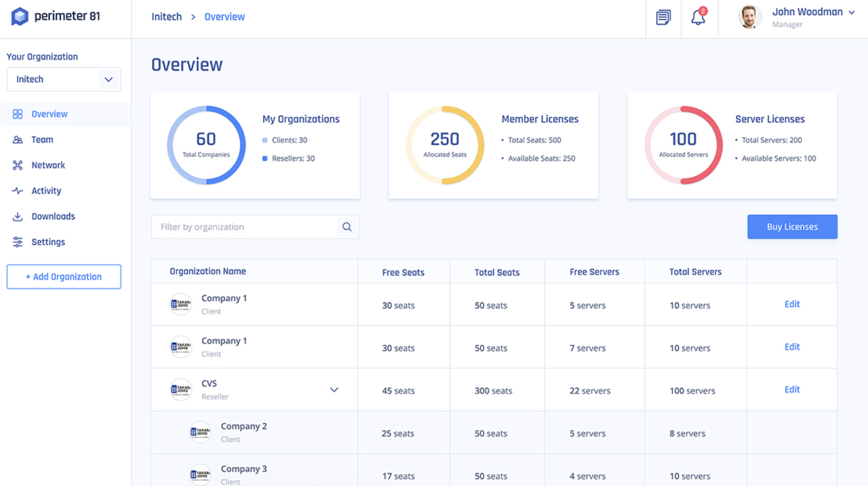
Task: Click John Woodman's profile avatar
Action: pos(750,17)
